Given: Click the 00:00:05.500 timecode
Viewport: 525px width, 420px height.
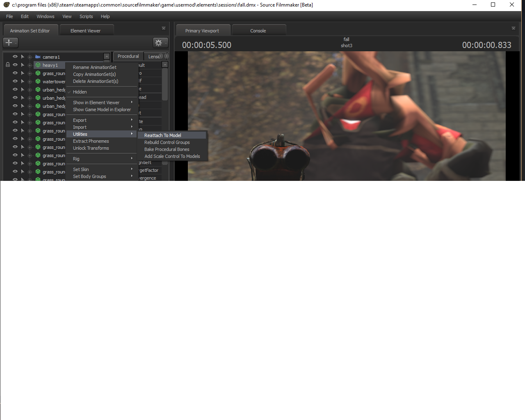Looking at the screenshot, I should click(207, 45).
